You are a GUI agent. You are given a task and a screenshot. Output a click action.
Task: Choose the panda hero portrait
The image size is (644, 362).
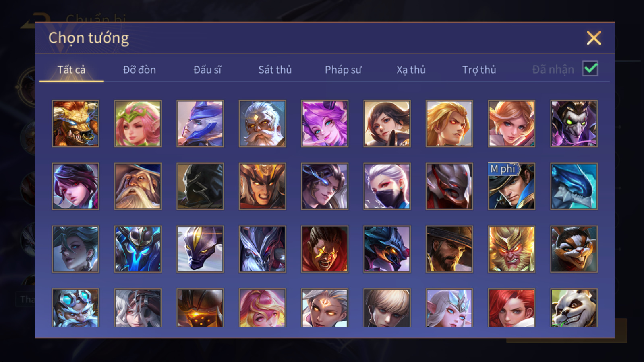[x=574, y=308]
